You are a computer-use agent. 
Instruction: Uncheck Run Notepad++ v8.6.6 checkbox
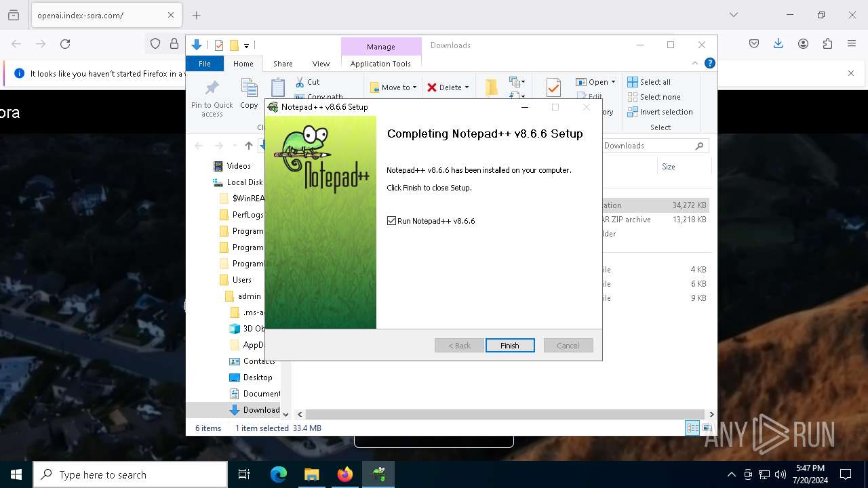coord(391,221)
